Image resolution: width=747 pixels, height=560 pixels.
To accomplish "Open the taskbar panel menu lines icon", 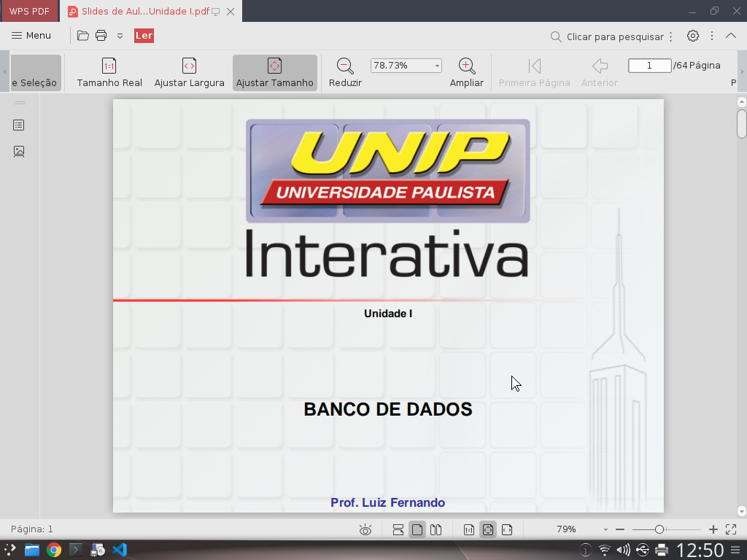I will click(735, 550).
